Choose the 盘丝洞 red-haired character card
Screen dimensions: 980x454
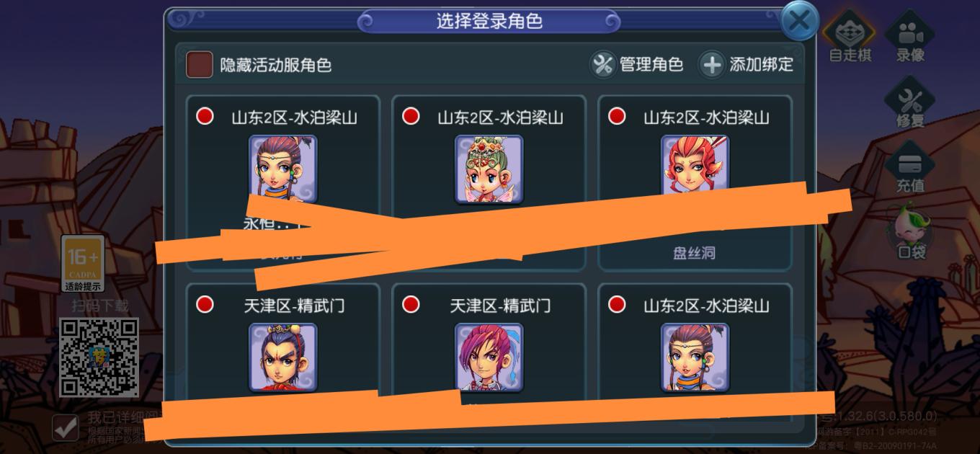(695, 183)
